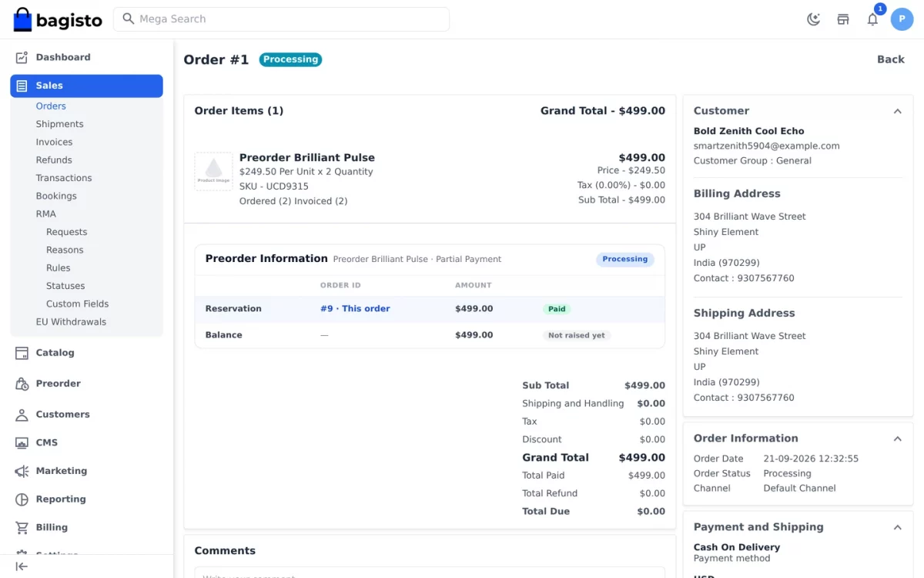The width and height of the screenshot is (924, 578).
Task: Open RMA Statuses
Action: pos(65,286)
